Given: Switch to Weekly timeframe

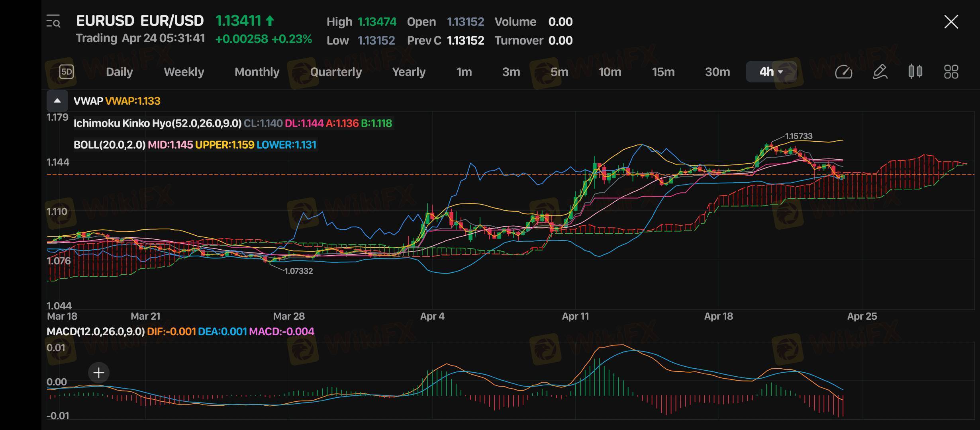Looking at the screenshot, I should (184, 72).
